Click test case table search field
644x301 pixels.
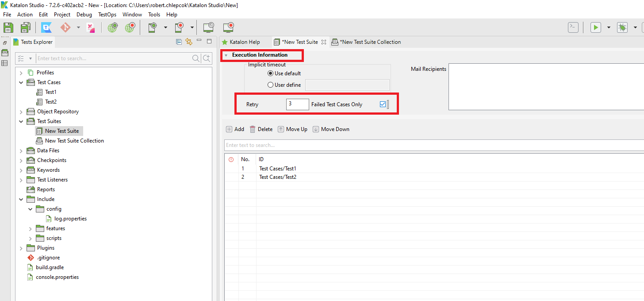coord(434,145)
